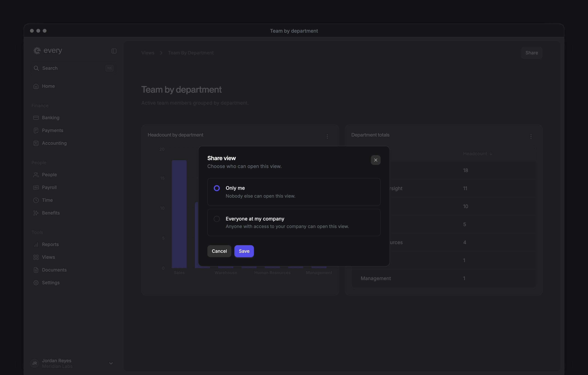Click the Human Resources axis label
Screen dimensions: 588x375
click(272, 272)
